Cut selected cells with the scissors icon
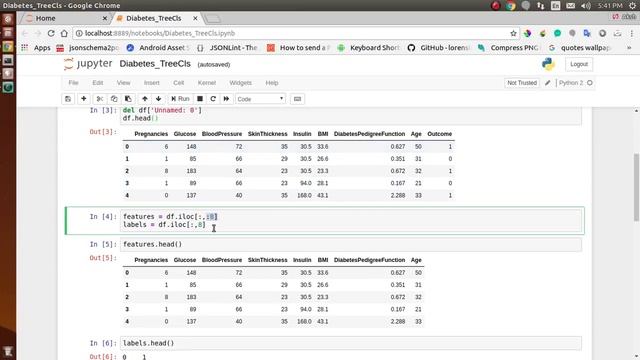 [x=100, y=99]
